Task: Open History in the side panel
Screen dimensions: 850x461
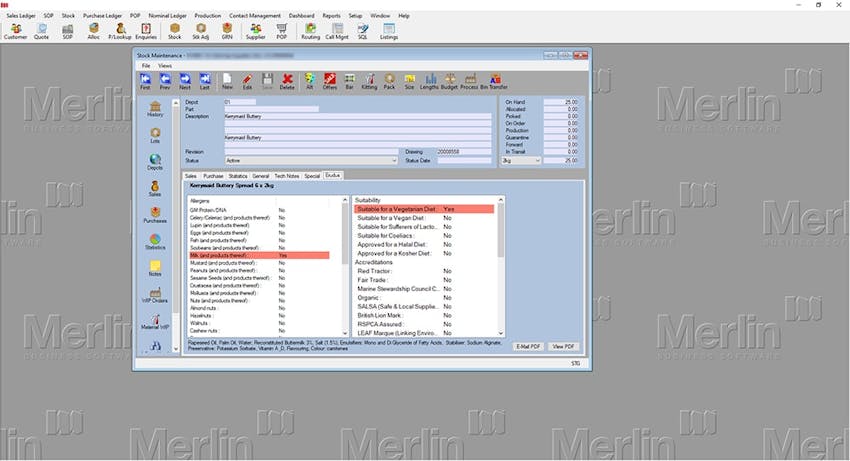Action: coord(155,109)
